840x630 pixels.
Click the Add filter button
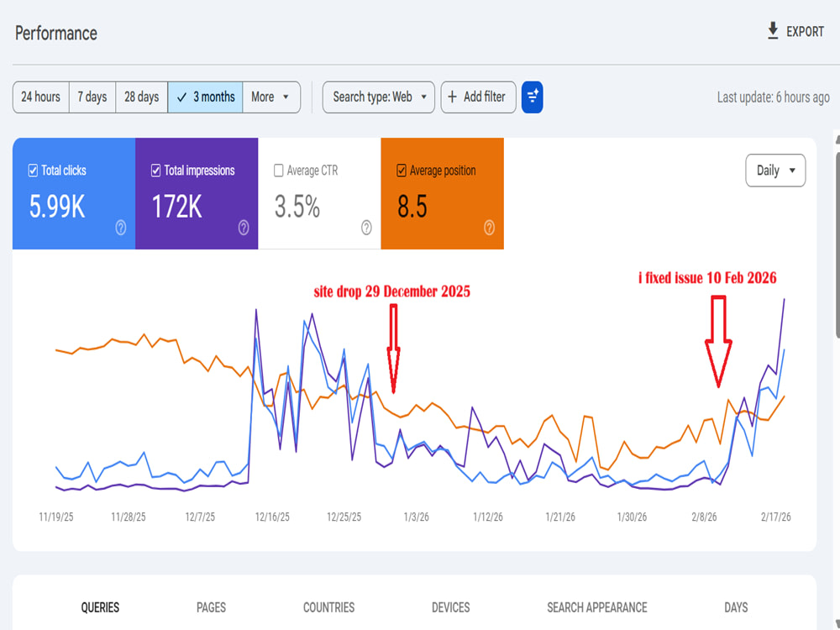[x=479, y=97]
